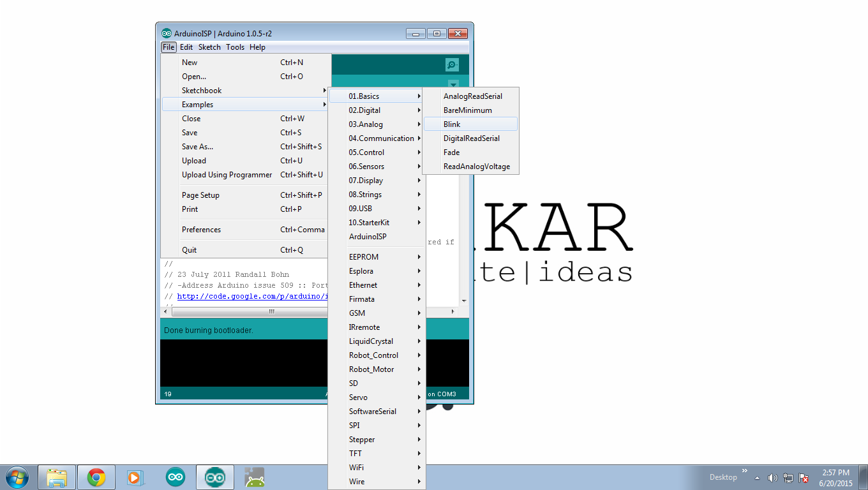Expand EEPROM library examples

coord(377,257)
